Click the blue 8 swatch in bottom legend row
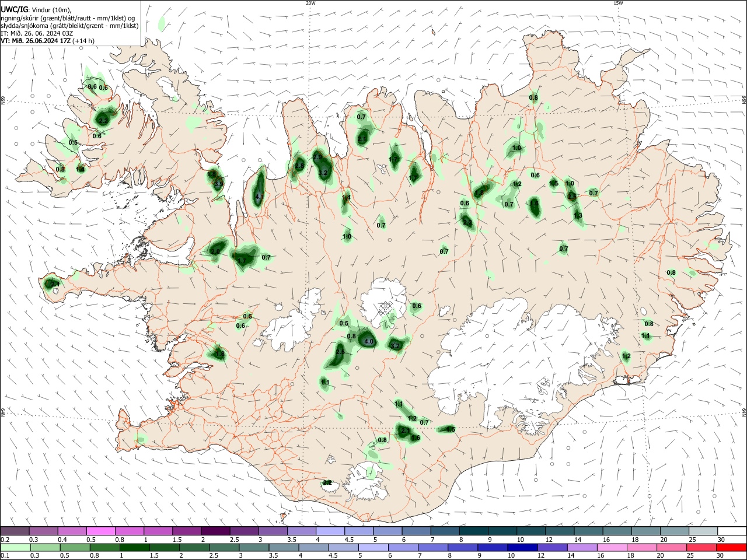The width and height of the screenshot is (747, 560). tap(462, 547)
